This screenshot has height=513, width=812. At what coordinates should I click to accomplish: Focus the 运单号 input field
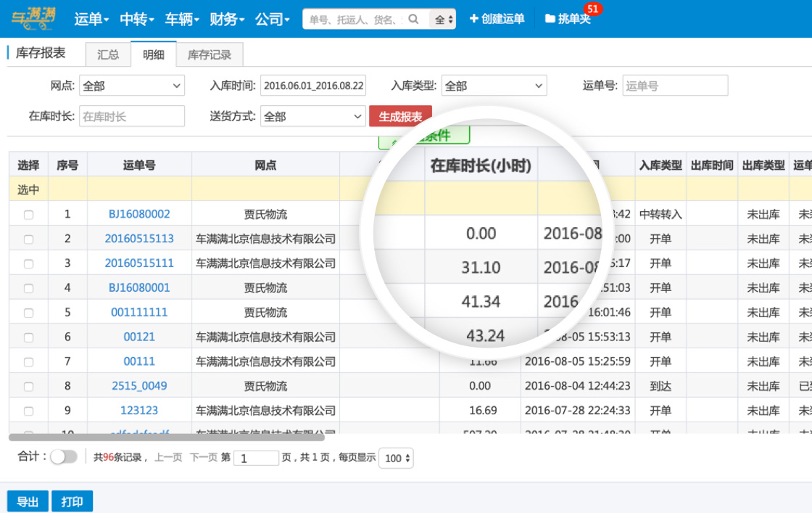[x=674, y=86]
